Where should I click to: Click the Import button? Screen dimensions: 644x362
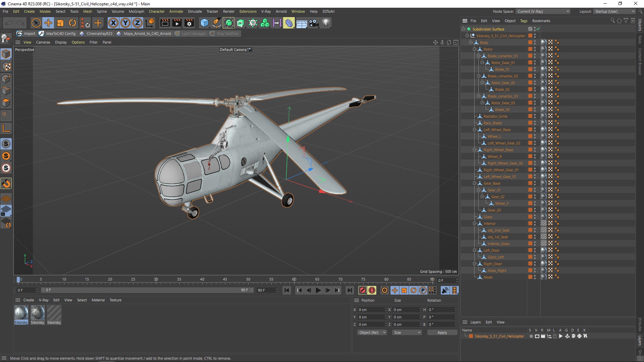(26, 34)
